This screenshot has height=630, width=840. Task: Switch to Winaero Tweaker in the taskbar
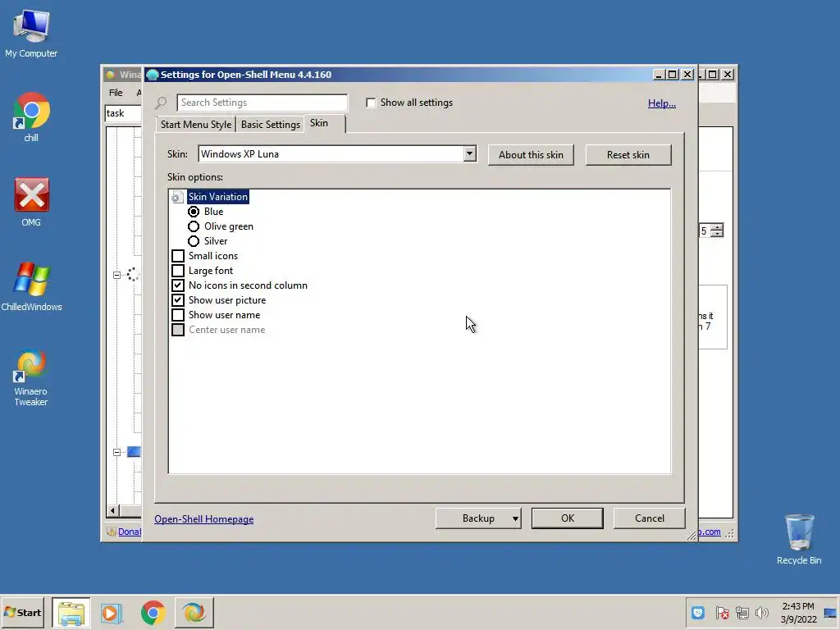click(194, 613)
